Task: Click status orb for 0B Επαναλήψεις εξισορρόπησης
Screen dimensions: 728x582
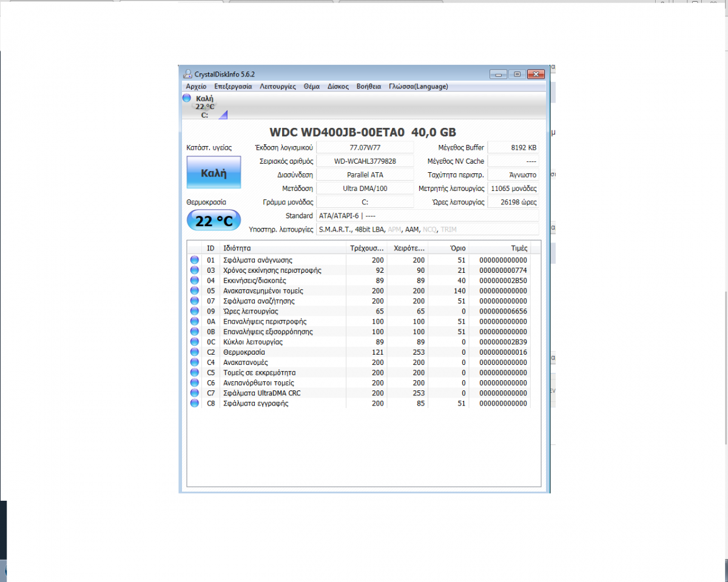Action: (195, 332)
